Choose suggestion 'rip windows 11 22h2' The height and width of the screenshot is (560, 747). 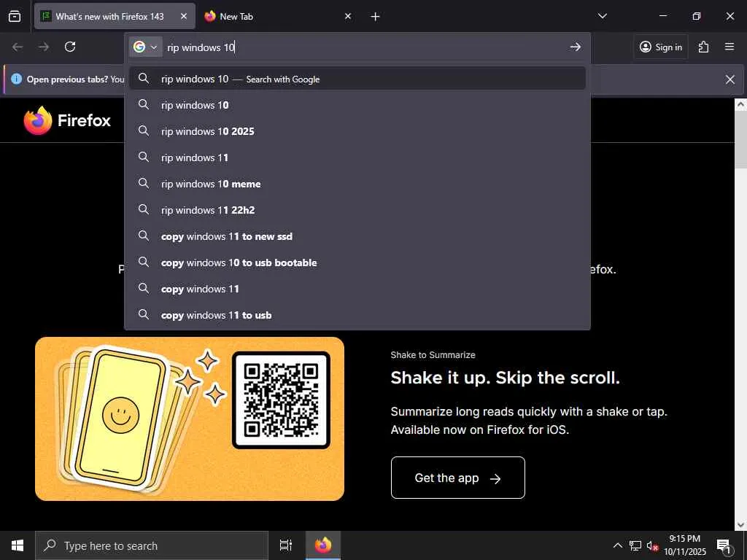(357, 209)
